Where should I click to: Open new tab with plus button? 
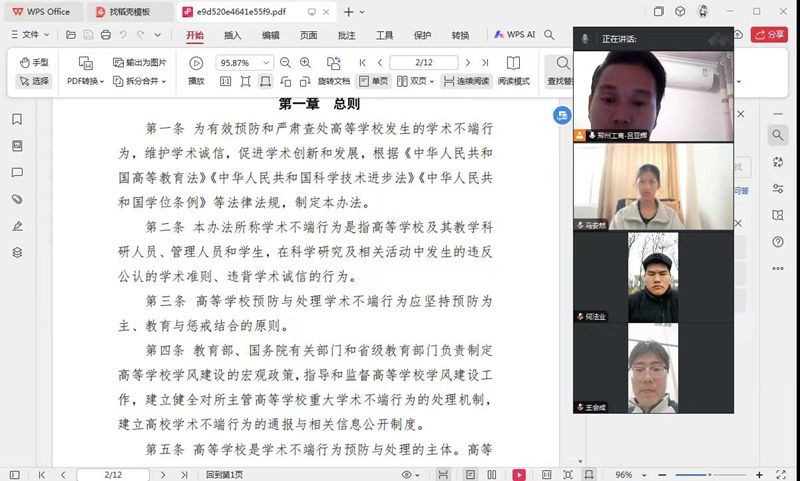point(348,12)
